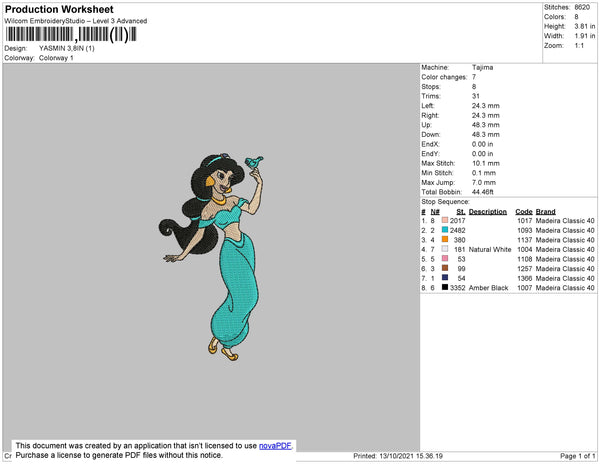Open the novaPDF link
Image resolution: width=600 pixels, height=464 pixels.
pos(275,446)
